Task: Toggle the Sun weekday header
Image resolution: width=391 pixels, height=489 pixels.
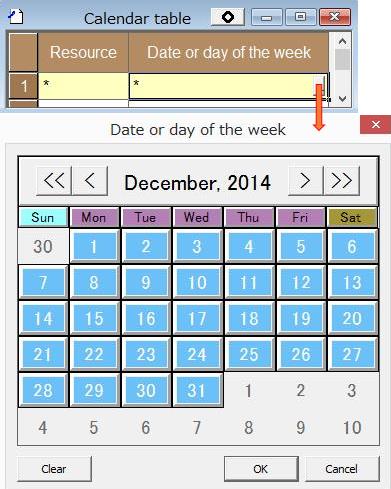Action: 43,217
